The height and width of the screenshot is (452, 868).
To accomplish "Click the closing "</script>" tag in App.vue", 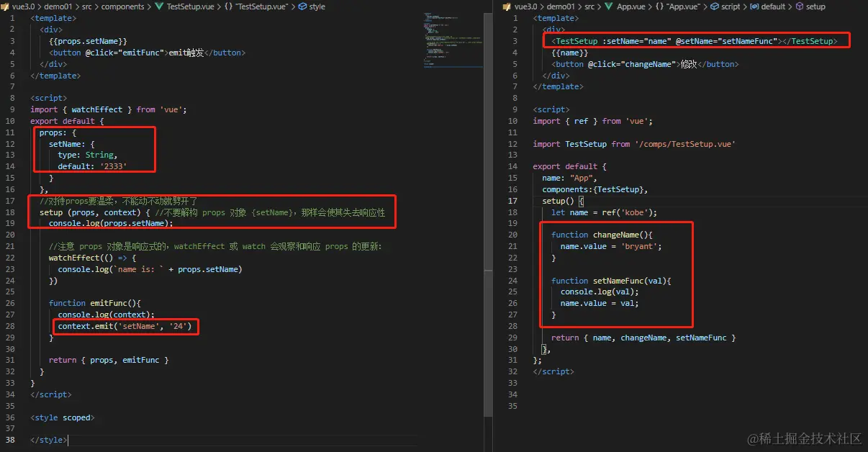I will pos(553,371).
